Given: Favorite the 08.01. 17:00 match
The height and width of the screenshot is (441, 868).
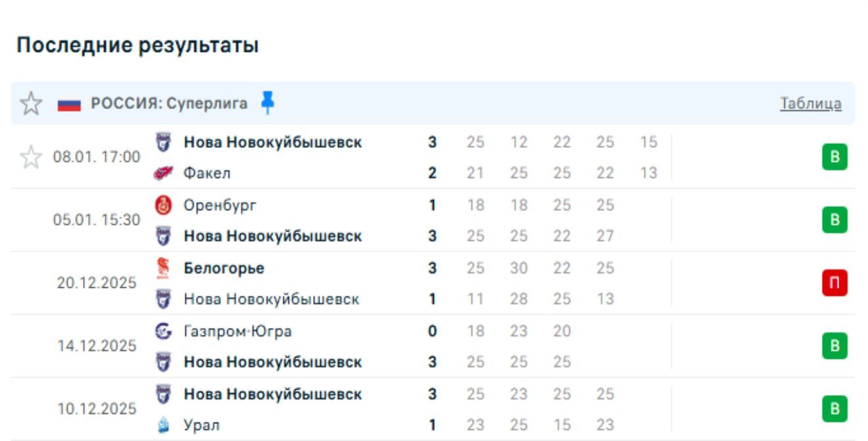Looking at the screenshot, I should pos(30,158).
